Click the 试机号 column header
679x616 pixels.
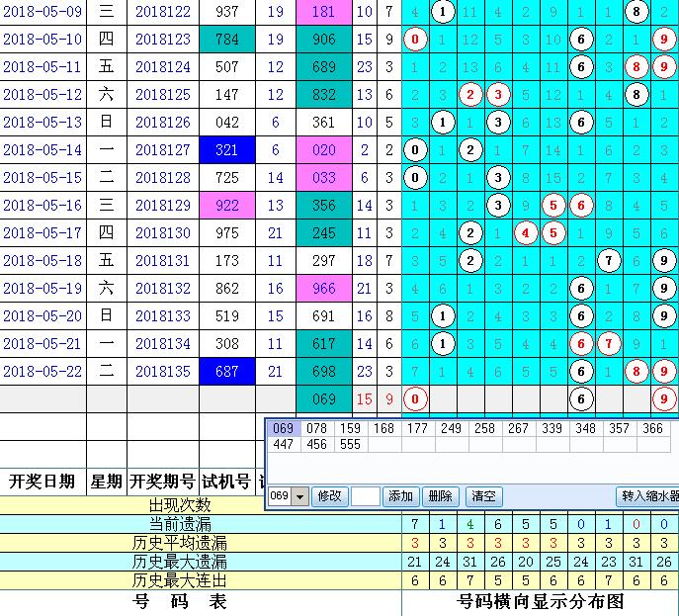click(227, 482)
